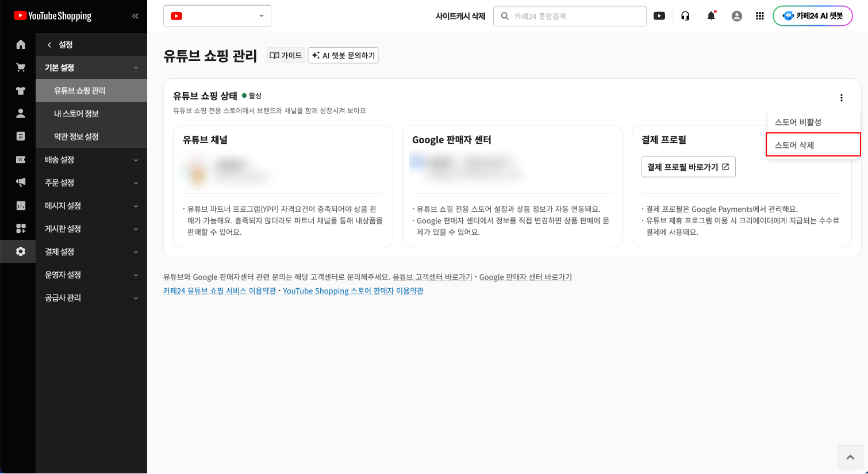
Task: Expand the 배송 설정 section
Action: [x=91, y=159]
